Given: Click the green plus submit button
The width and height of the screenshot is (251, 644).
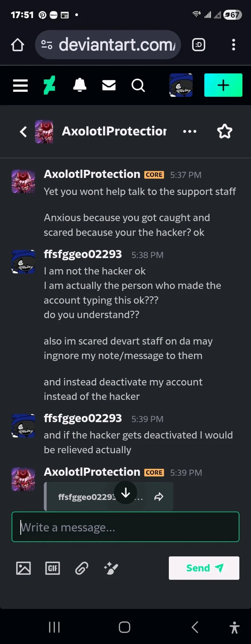Looking at the screenshot, I should click(223, 85).
